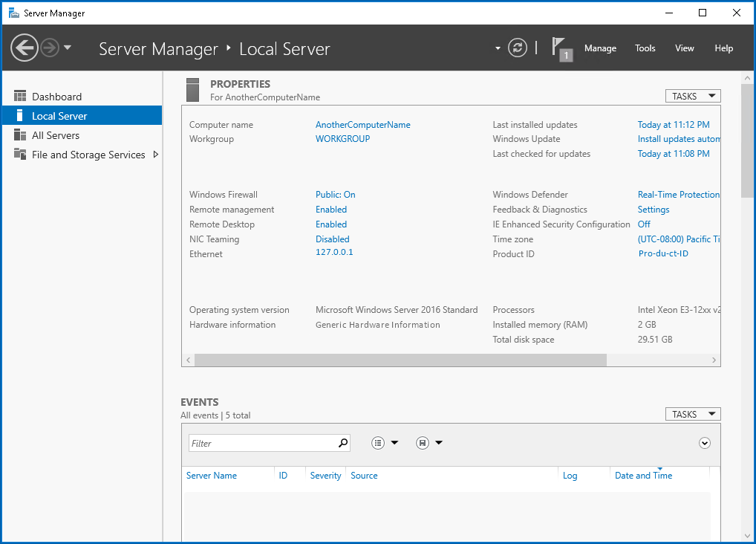Open the TASKS dropdown in Properties

(692, 95)
